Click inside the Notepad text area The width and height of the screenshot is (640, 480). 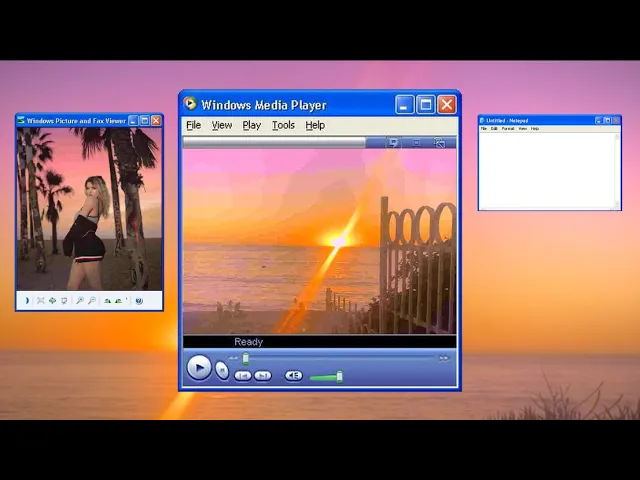(x=547, y=171)
